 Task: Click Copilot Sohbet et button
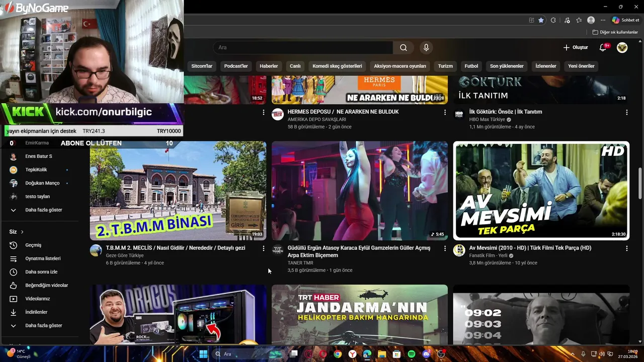625,20
